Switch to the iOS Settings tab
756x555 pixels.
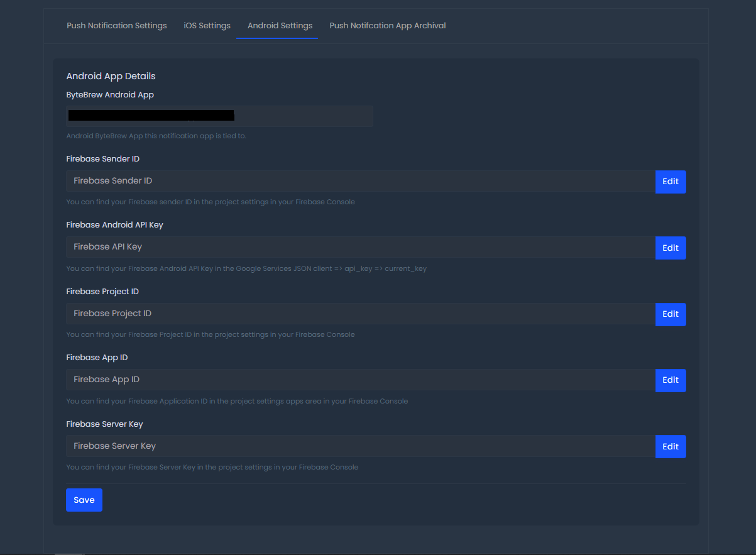click(x=207, y=26)
